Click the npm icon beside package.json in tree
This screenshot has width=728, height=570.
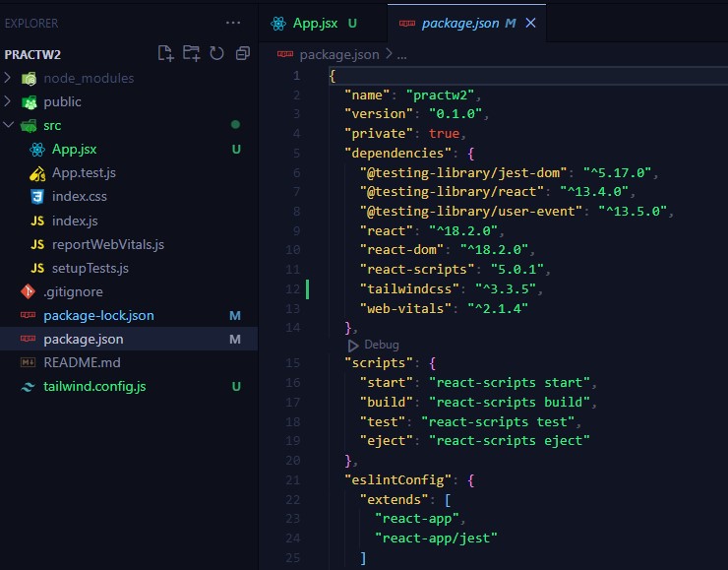click(x=28, y=339)
